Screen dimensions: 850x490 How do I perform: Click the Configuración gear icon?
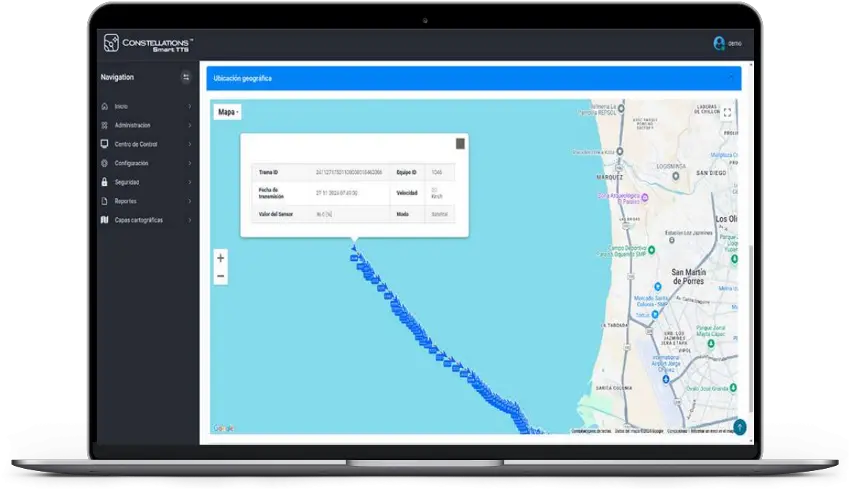point(105,163)
